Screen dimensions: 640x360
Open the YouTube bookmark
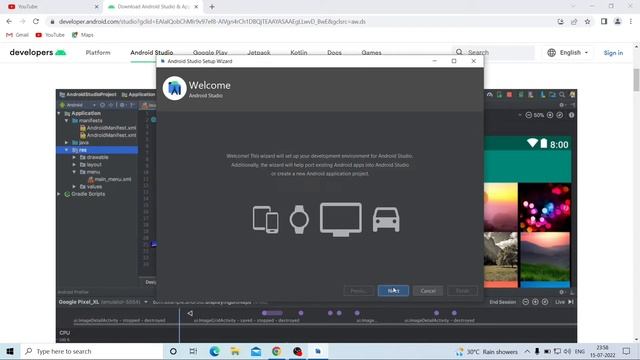pos(50,35)
